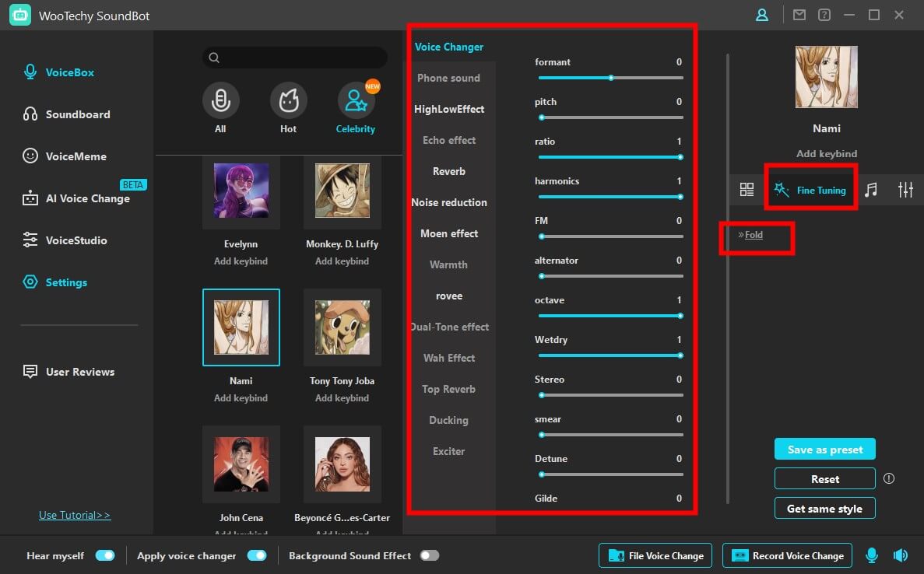The width and height of the screenshot is (924, 574).
Task: Open the user account icon
Action: click(x=761, y=14)
